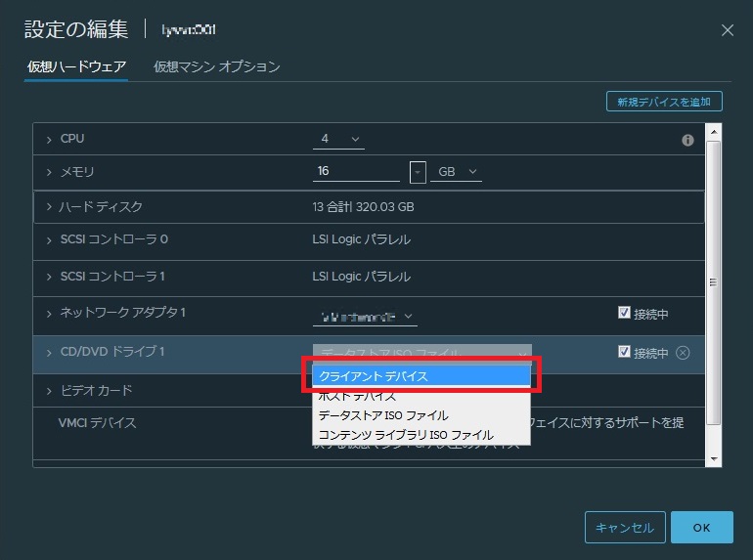Image resolution: width=753 pixels, height=560 pixels.
Task: Remove CD/DVD drive 1 with the X icon
Action: pos(683,353)
